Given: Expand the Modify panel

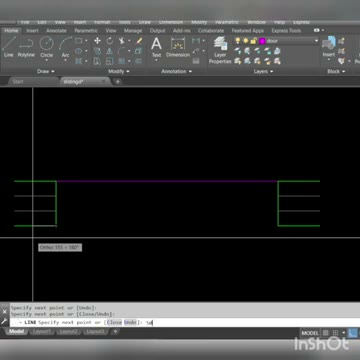Looking at the screenshot, I should tap(118, 71).
